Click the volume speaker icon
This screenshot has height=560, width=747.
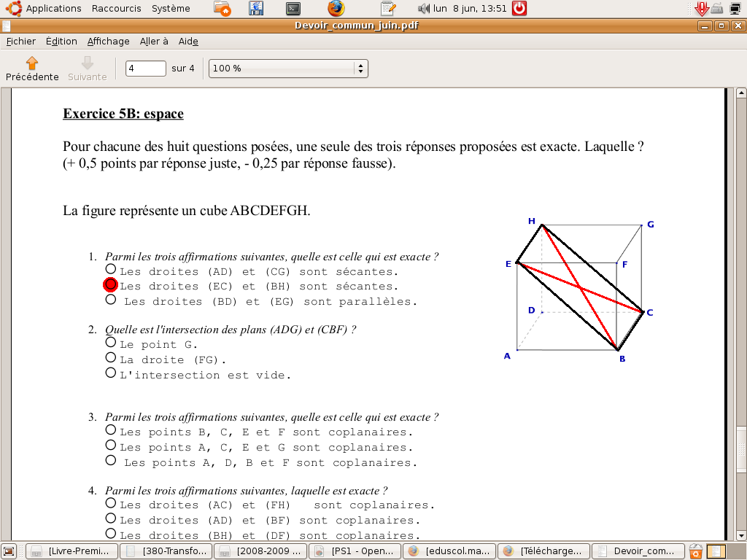coord(424,9)
